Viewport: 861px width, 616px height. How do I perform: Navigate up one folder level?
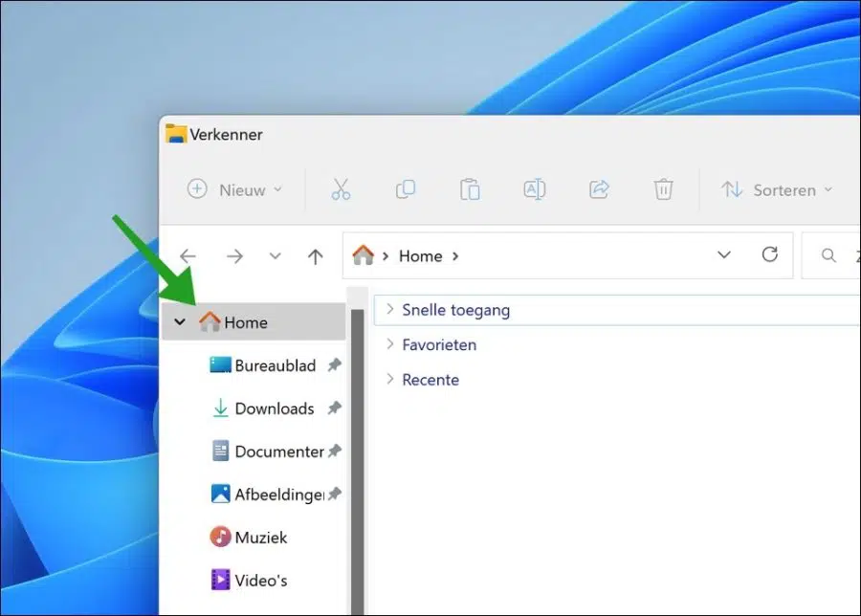click(x=315, y=256)
